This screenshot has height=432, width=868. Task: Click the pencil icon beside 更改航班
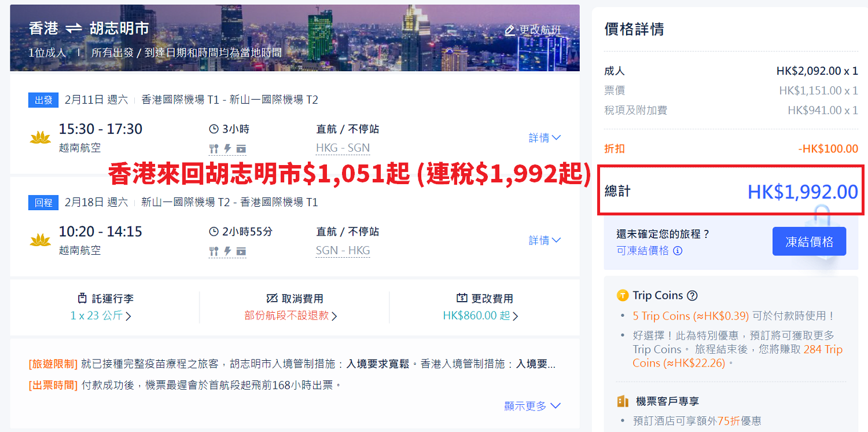(510, 30)
